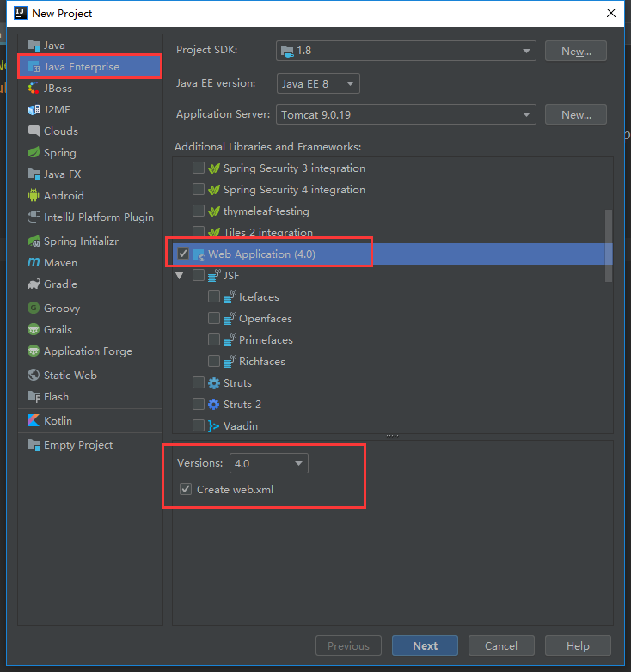The width and height of the screenshot is (631, 672).
Task: Click New button next to Project SDK
Action: pos(576,51)
